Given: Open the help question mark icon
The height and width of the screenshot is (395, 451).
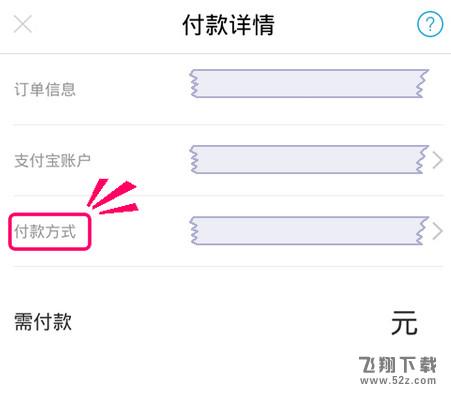Looking at the screenshot, I should tap(430, 24).
